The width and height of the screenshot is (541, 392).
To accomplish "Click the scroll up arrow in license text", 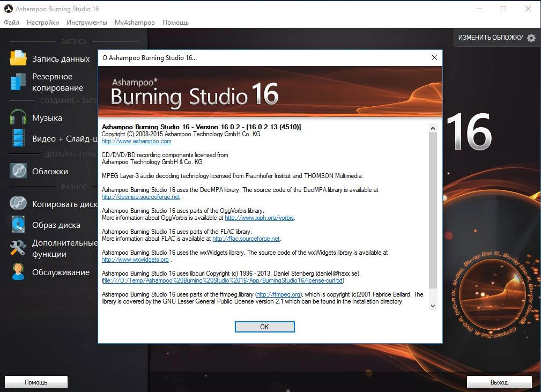I will 433,128.
